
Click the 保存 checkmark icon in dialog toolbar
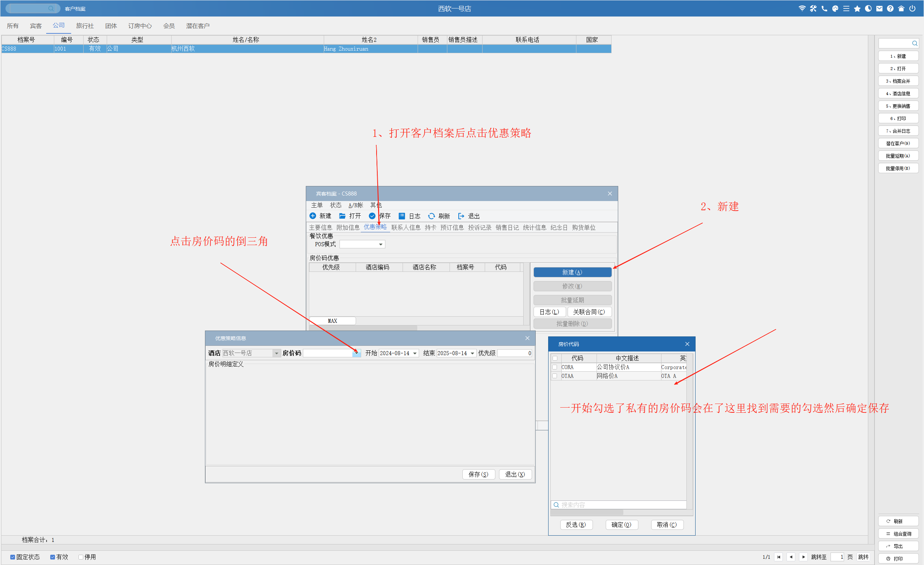tap(372, 216)
